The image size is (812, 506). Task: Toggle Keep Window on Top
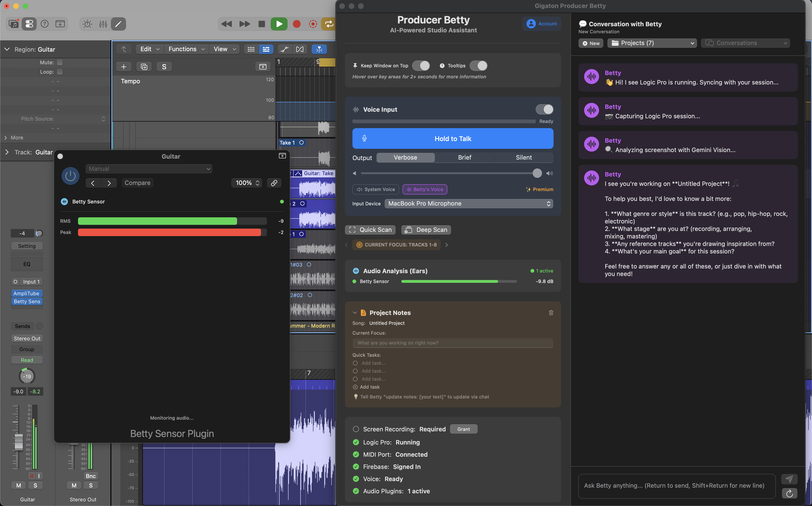point(421,65)
